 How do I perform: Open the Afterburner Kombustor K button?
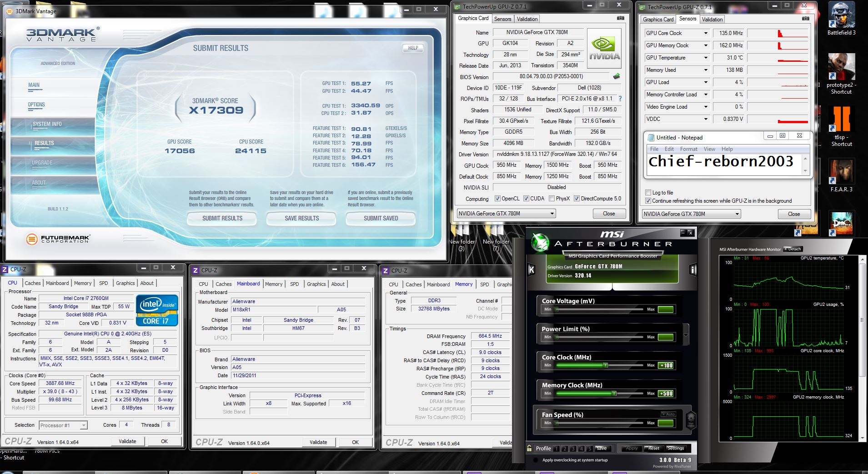[531, 270]
